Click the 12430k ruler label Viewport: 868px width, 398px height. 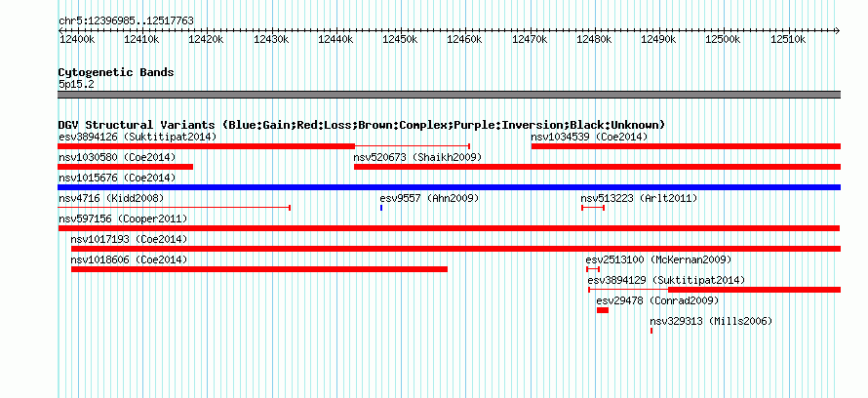click(x=271, y=39)
